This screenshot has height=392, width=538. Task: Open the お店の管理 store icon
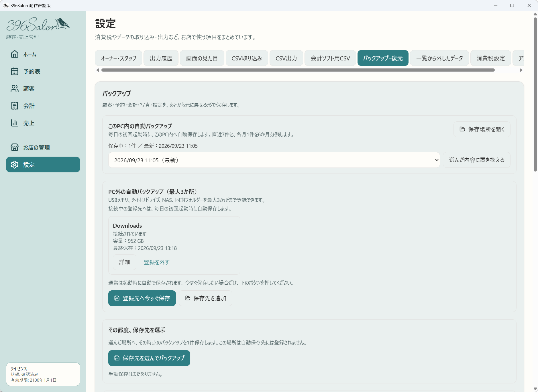[x=15, y=147]
